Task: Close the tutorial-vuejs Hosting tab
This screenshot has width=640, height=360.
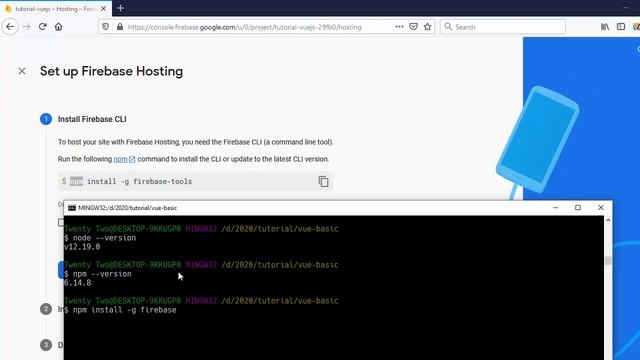Action: [103, 9]
